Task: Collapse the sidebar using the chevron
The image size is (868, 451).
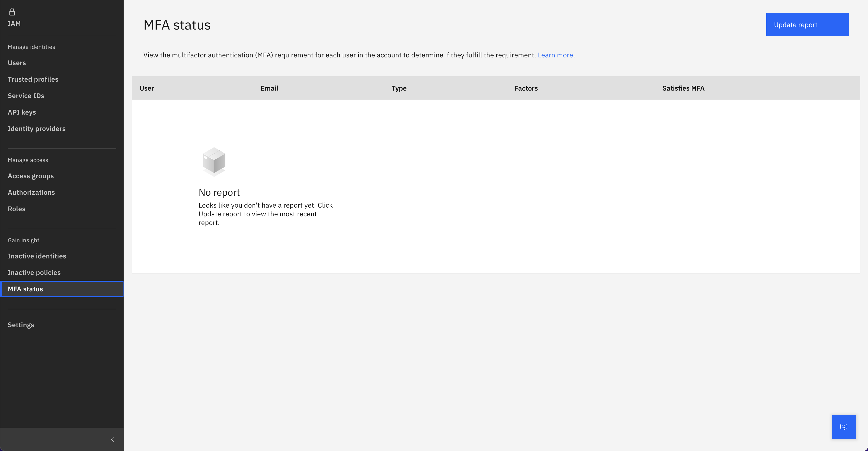Action: [112, 439]
